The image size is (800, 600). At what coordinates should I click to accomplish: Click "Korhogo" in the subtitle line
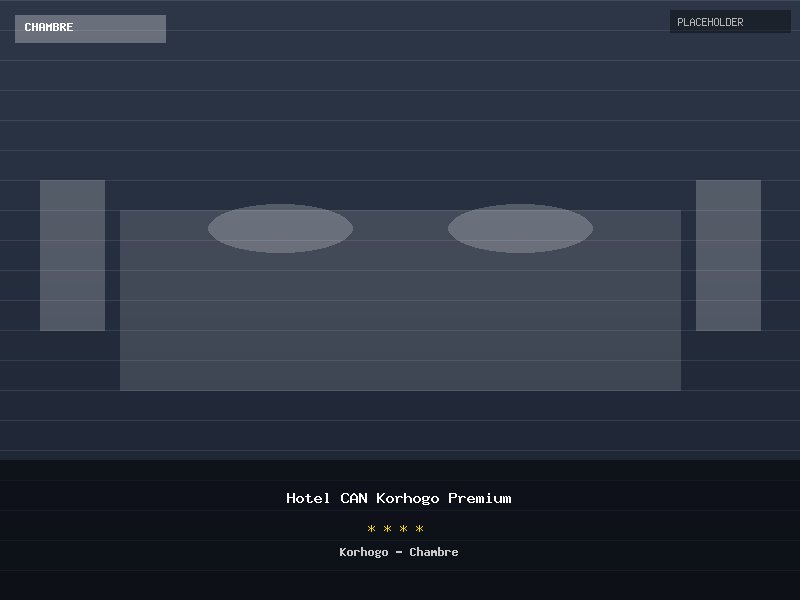[363, 552]
